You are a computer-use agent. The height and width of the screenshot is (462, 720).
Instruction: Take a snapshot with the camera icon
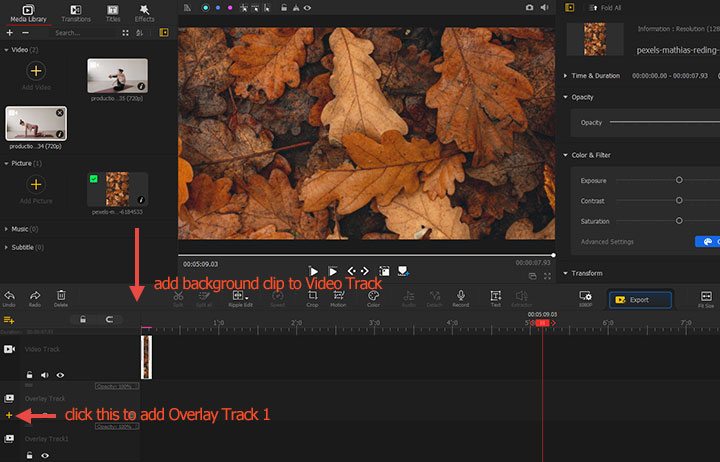(x=529, y=7)
